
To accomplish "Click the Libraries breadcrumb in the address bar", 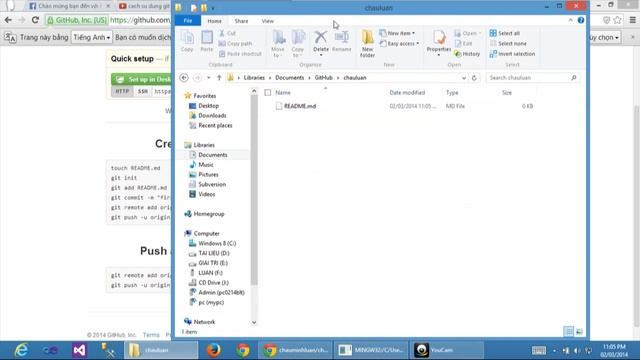I will pyautogui.click(x=254, y=78).
